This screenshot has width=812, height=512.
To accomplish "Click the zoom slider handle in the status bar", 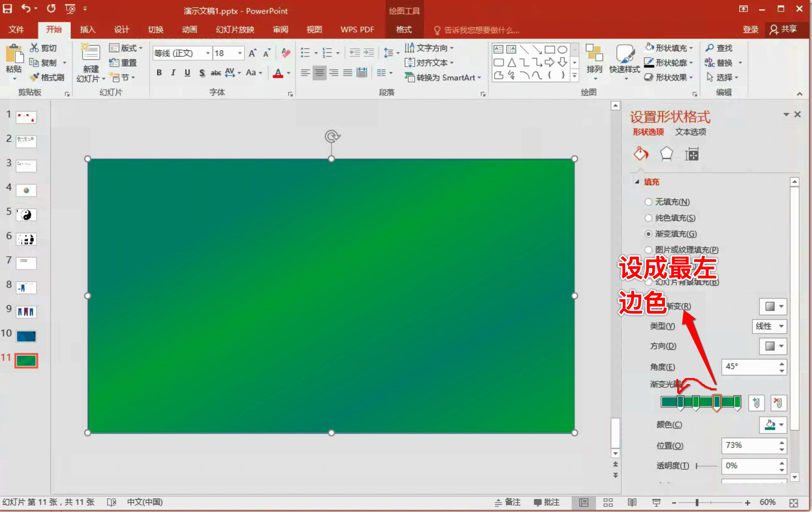I will tap(697, 503).
